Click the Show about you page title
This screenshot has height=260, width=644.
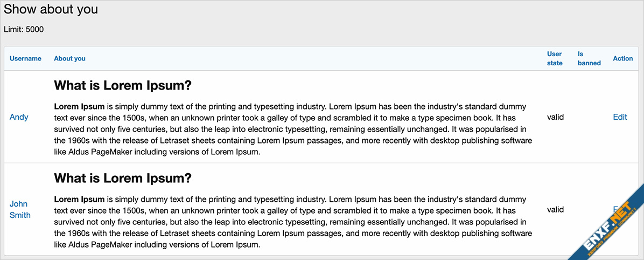pos(51,9)
